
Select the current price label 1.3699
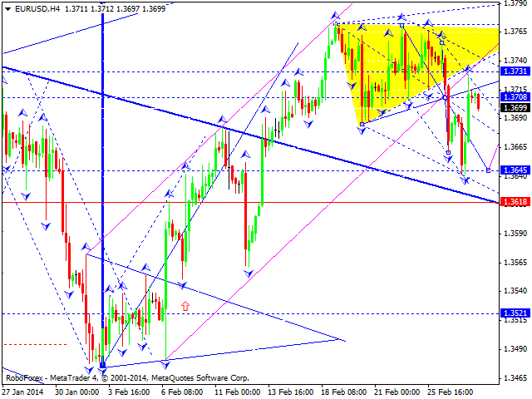515,108
